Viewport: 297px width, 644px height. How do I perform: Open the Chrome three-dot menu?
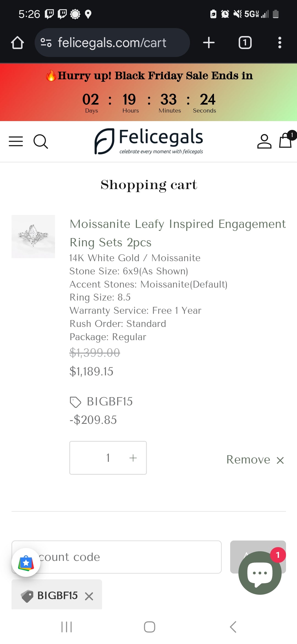coord(280,43)
